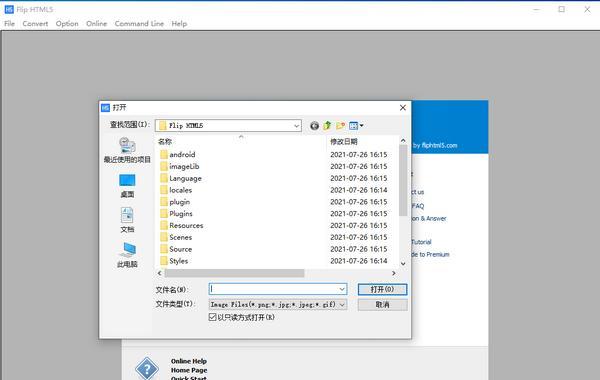Image resolution: width=600 pixels, height=380 pixels.
Task: Click the Scenes folder icon
Action: (x=164, y=237)
